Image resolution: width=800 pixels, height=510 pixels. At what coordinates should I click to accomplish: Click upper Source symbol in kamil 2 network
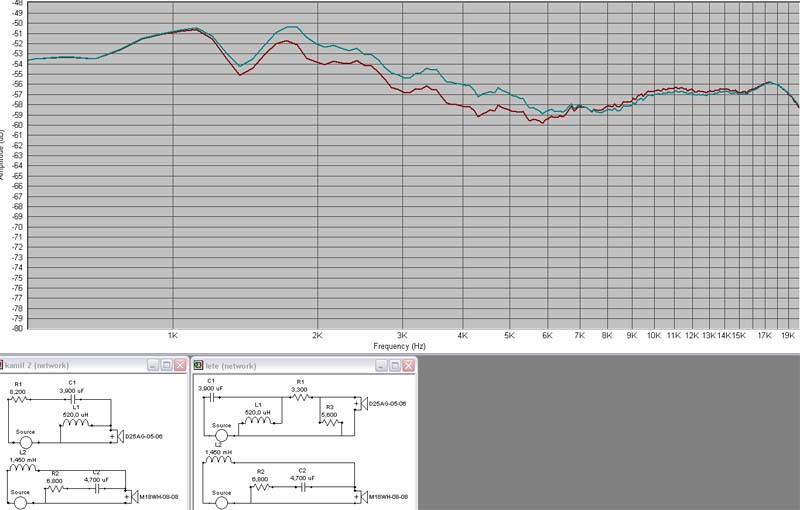pos(26,442)
